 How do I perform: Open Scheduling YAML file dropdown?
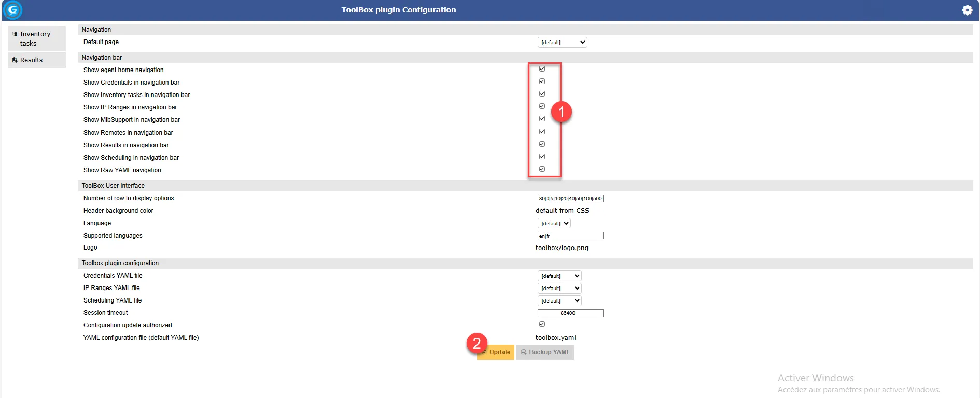[x=559, y=301]
